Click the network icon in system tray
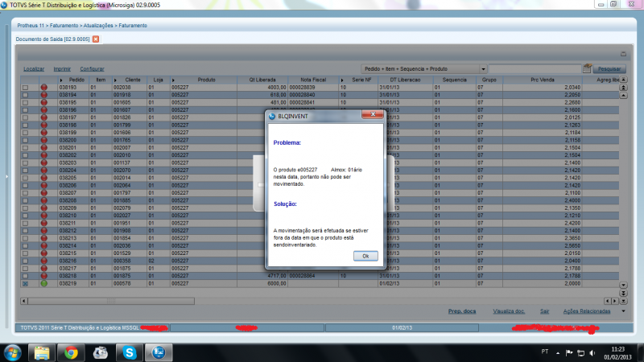This screenshot has height=362, width=644. (580, 352)
